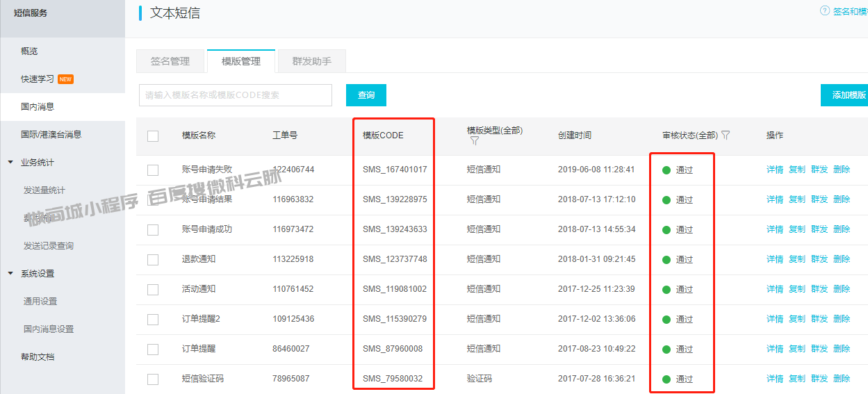Click 复制 for SMS_167401017
This screenshot has height=394, width=868.
(x=797, y=170)
